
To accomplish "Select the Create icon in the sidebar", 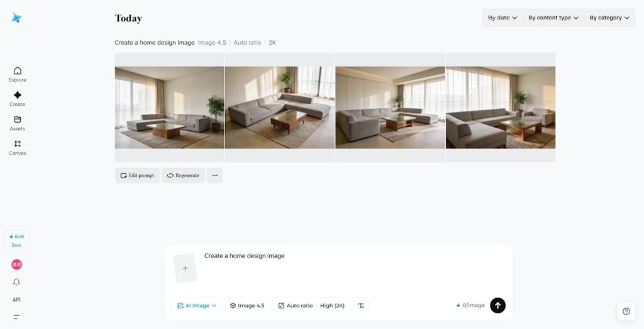I will [17, 99].
